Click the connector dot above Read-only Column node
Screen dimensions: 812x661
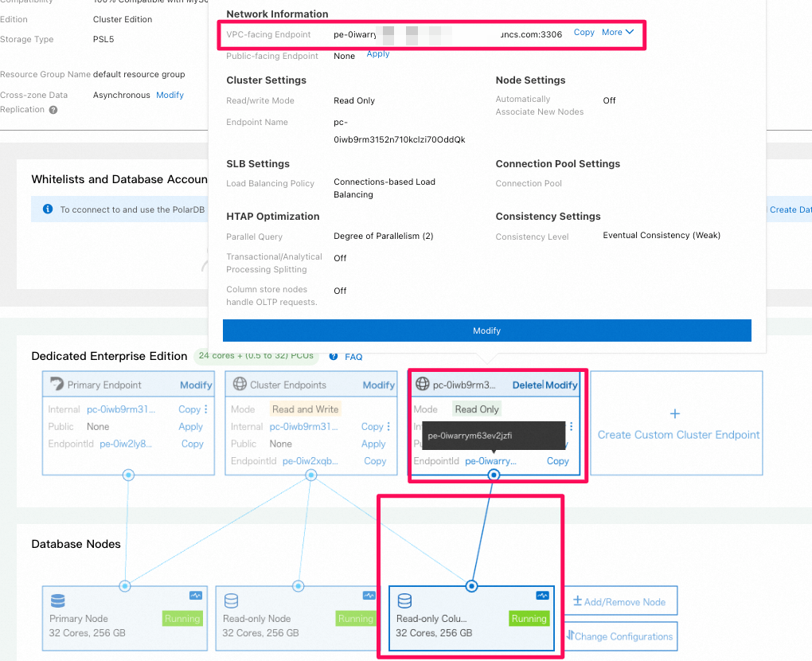click(471, 586)
